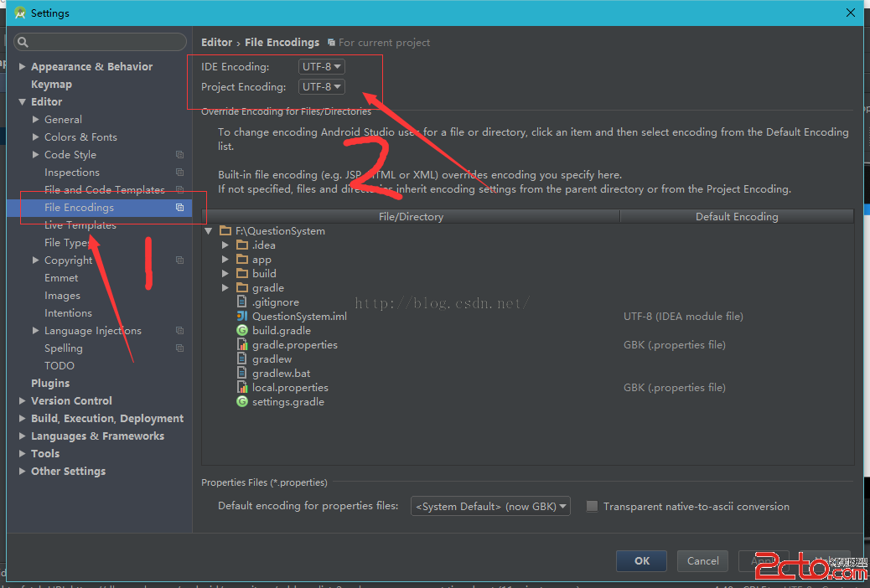Screen dimensions: 870x588
Task: Select File Encodings in the sidebar
Action: tap(99, 208)
